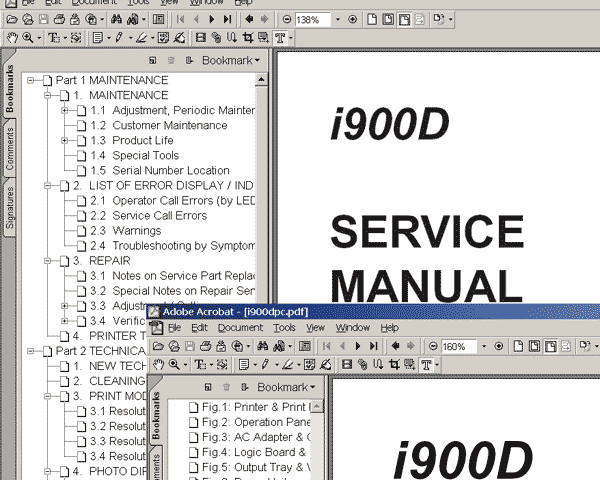Viewport: 600px width, 480px height.
Task: Select the Crop tool in the back window
Action: (x=248, y=38)
